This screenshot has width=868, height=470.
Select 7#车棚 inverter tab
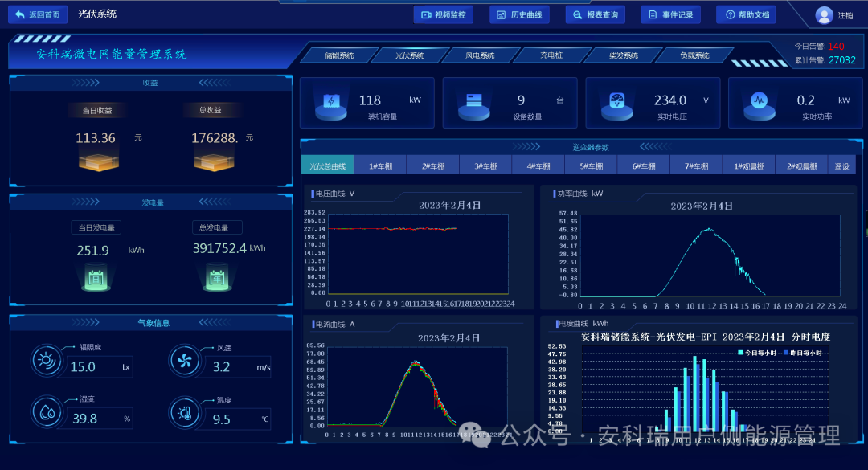point(696,166)
